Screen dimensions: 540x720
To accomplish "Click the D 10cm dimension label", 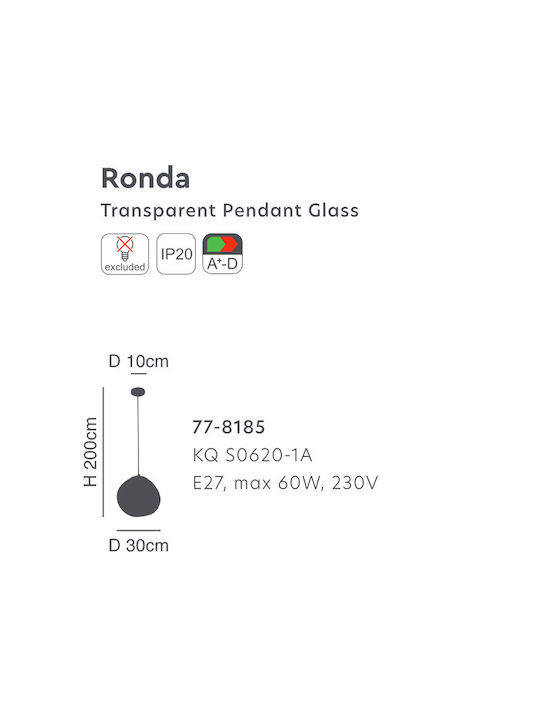I will click(x=139, y=361).
